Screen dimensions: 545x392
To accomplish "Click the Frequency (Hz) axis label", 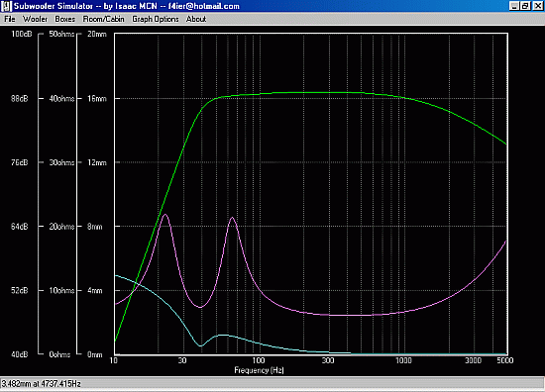I will (x=259, y=370).
